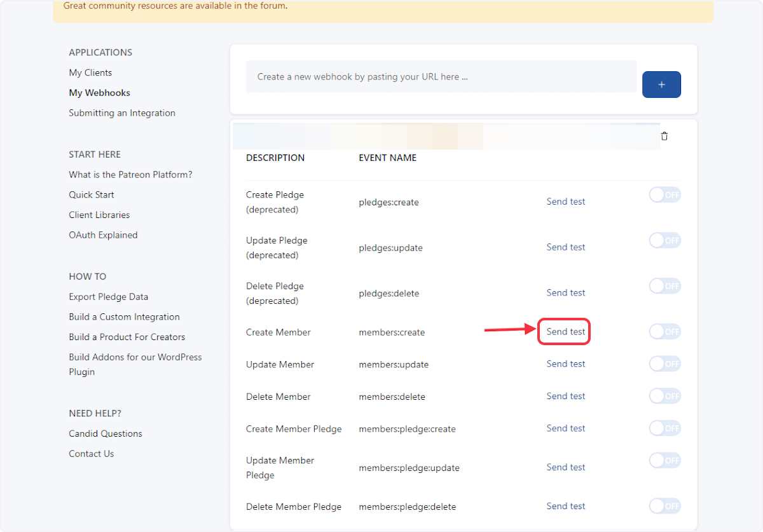Enable the pledges:create webhook toggle
The width and height of the screenshot is (763, 532).
pyautogui.click(x=664, y=194)
